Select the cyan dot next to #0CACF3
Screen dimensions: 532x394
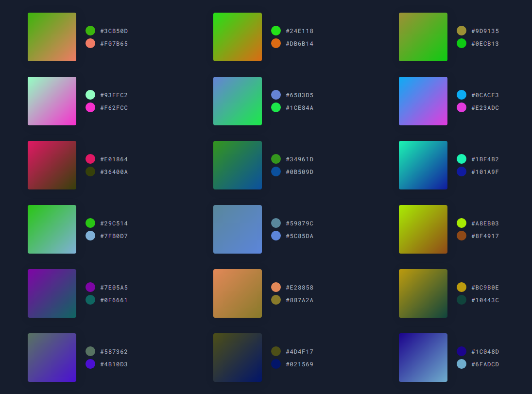click(x=462, y=95)
